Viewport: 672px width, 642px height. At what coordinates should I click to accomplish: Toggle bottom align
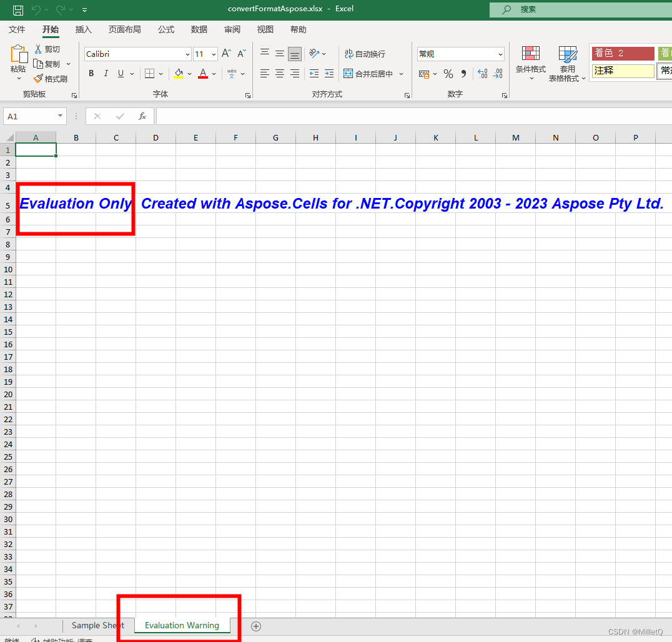click(x=295, y=54)
